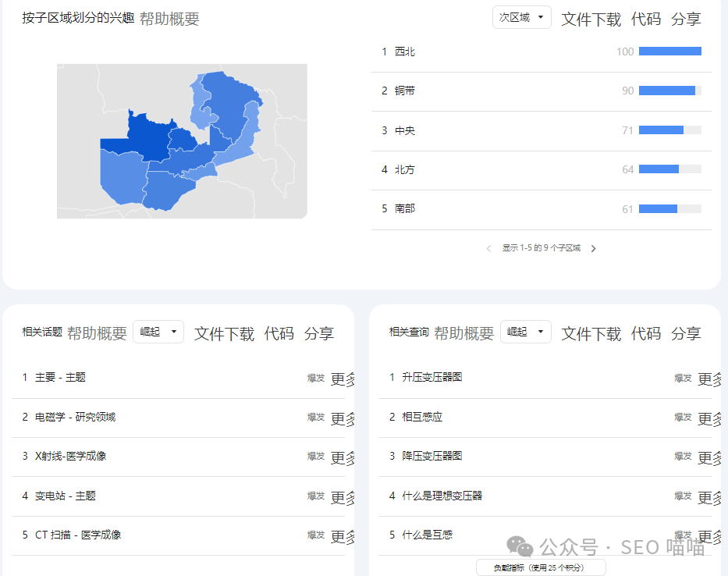Open 更多 menu for 相互感应 query

tap(709, 418)
